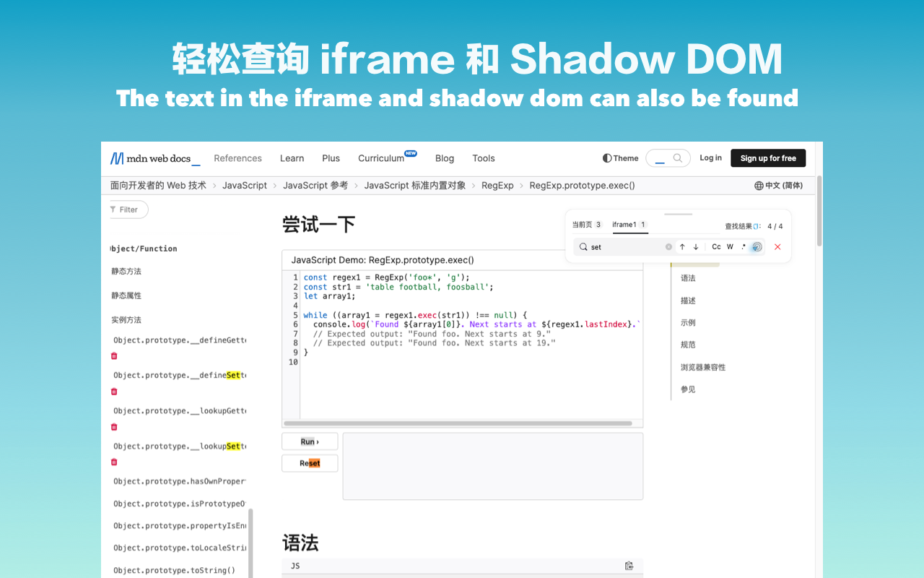Viewport: 924px width, 578px height.
Task: Jump to 描述 in the page outline
Action: click(x=688, y=301)
